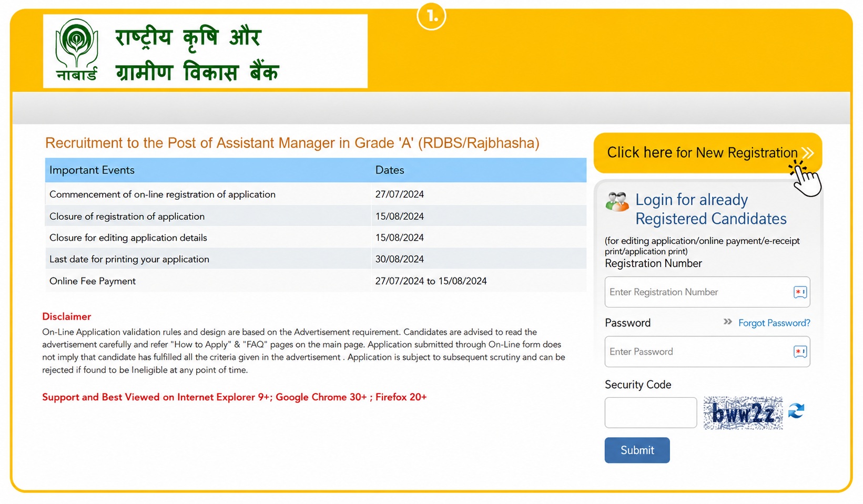The width and height of the screenshot is (863, 504).
Task: Click Commencement of on-line registration row text
Action: [163, 194]
